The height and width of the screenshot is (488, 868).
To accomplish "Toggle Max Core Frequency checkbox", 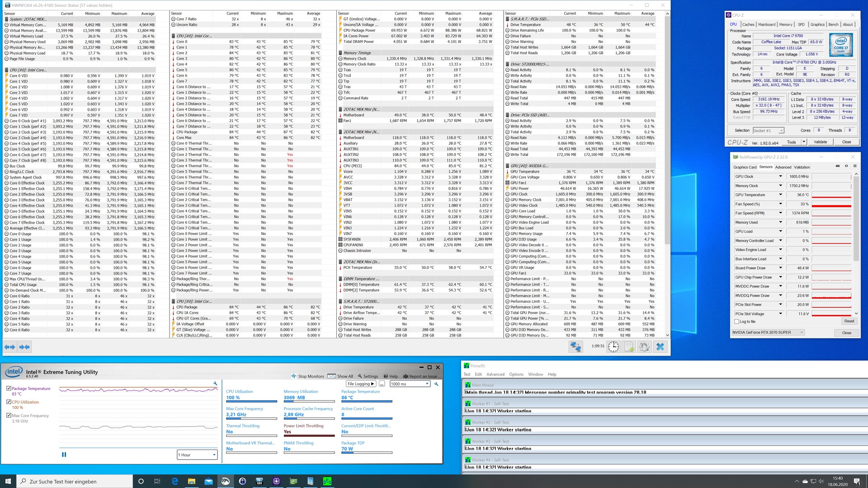I will (9, 415).
